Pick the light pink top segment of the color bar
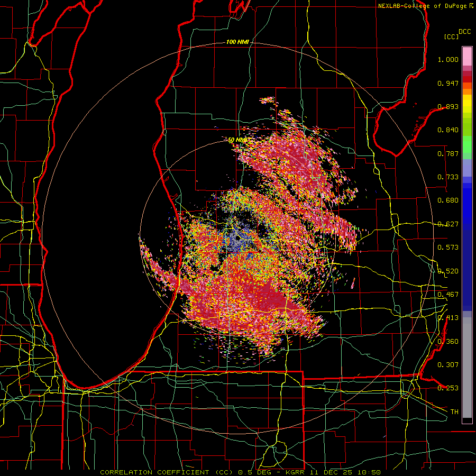Viewport: 476px width, 476px height. (x=467, y=56)
